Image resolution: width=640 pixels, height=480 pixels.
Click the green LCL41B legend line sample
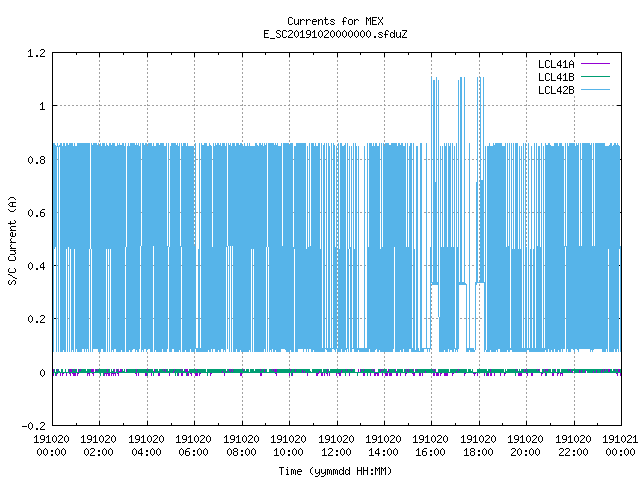tap(595, 76)
